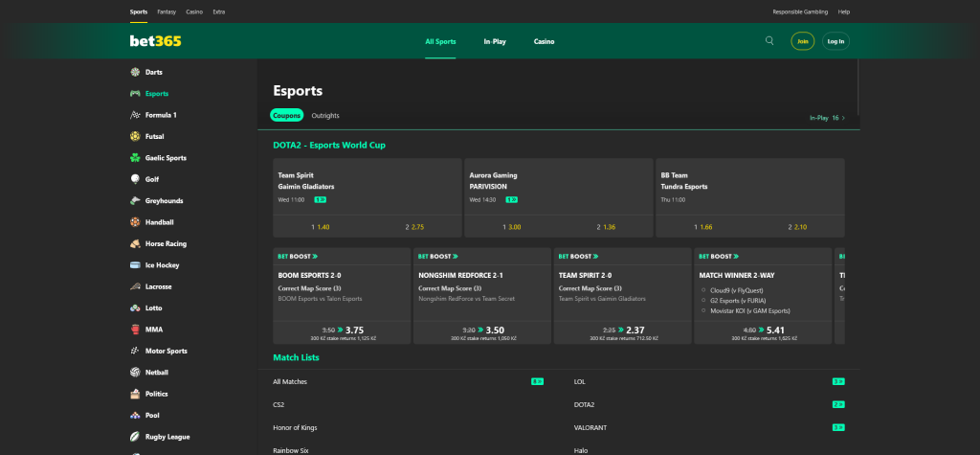Select the Coupons pill toggle
This screenshot has width=980, height=455.
pos(286,116)
